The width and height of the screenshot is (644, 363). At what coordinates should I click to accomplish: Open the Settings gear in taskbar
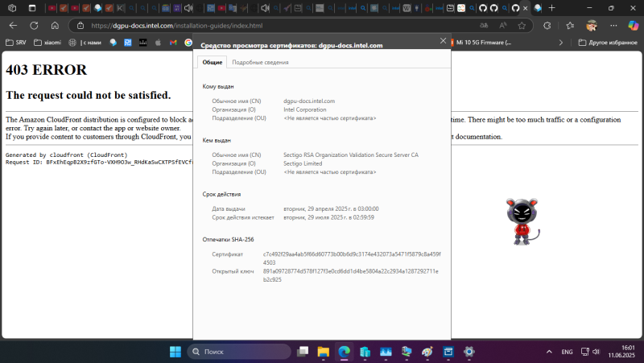click(x=469, y=352)
